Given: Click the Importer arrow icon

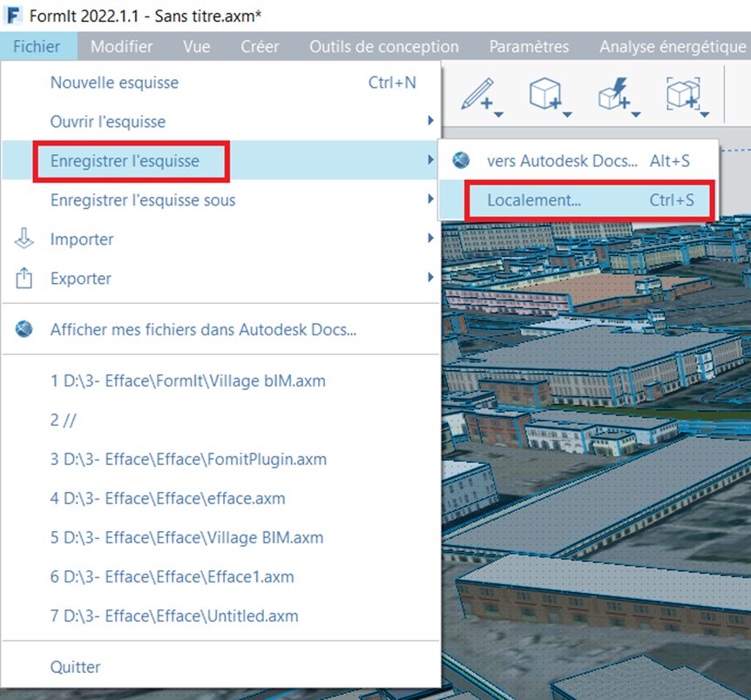Looking at the screenshot, I should pyautogui.click(x=24, y=239).
